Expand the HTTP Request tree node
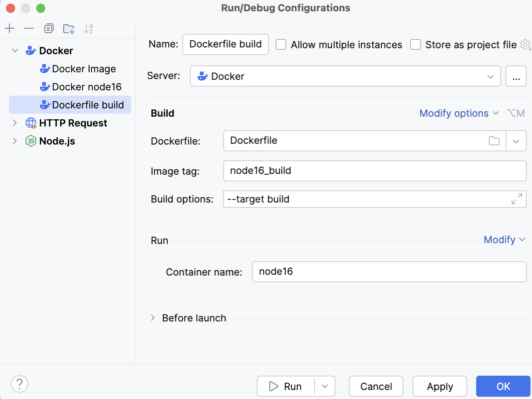The image size is (532, 399). point(15,123)
